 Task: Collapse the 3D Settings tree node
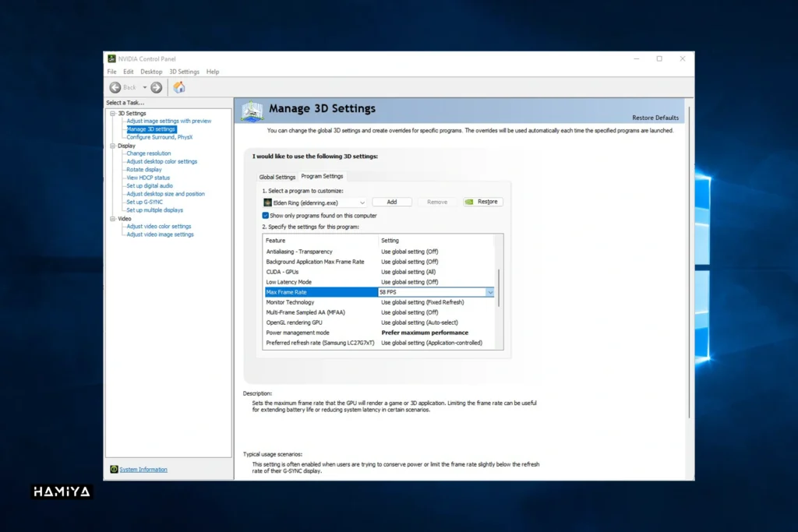click(113, 114)
